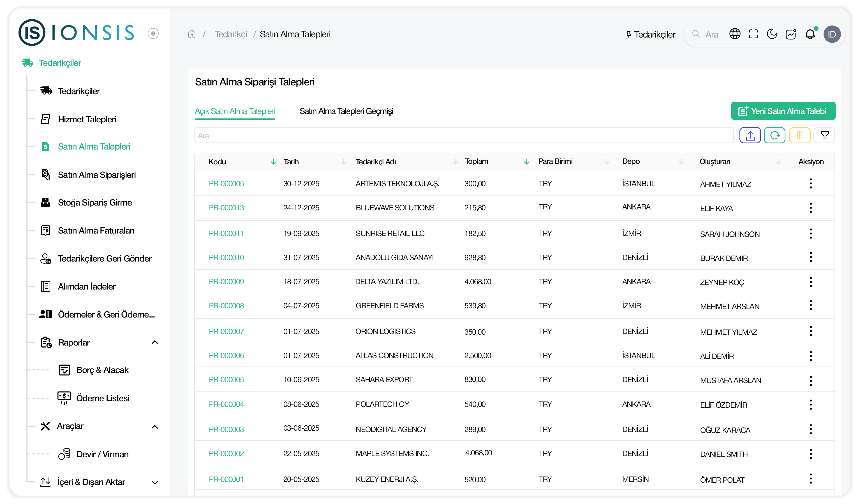Viewport: 860px width, 504px height.
Task: Click Yeni Satın Alma Talebi button
Action: pyautogui.click(x=783, y=111)
